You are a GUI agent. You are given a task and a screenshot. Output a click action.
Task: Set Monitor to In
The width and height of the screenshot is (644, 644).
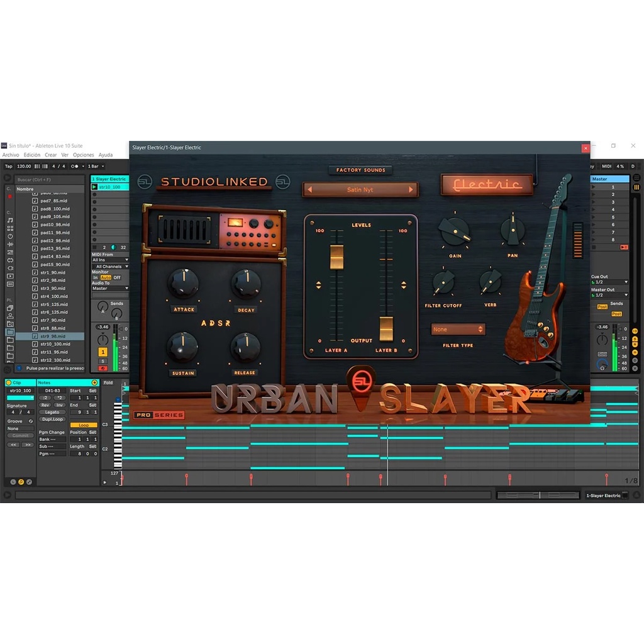(96, 277)
